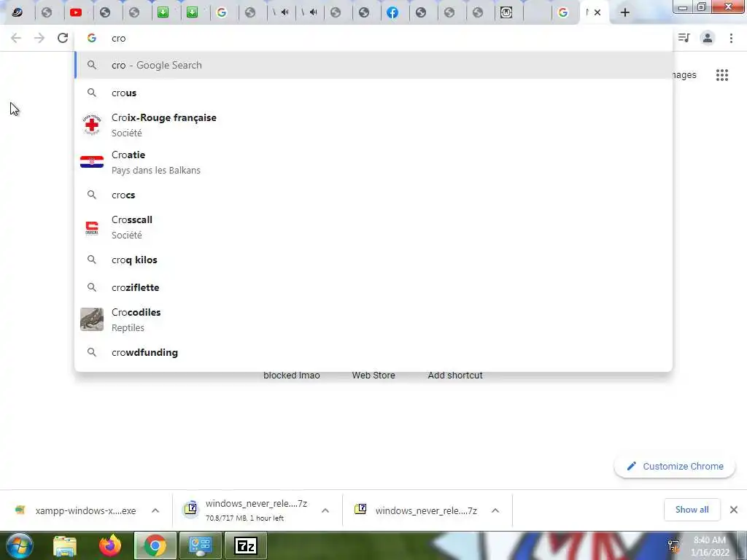Image resolution: width=747 pixels, height=560 pixels.
Task: Open the Windows Start menu orb
Action: coord(20,545)
